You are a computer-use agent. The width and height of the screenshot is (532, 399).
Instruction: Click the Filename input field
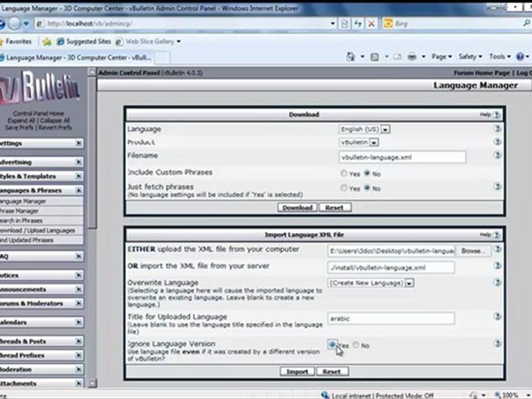click(402, 157)
